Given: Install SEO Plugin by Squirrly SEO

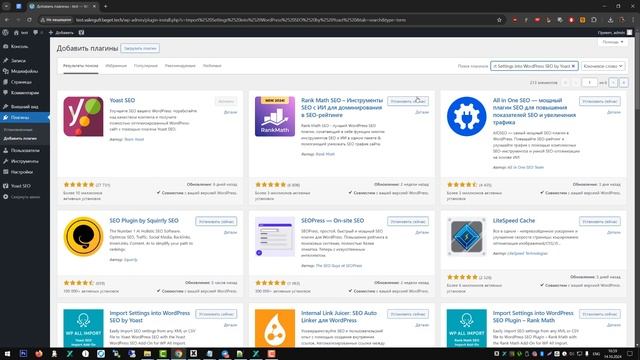Looking at the screenshot, I should [216, 222].
